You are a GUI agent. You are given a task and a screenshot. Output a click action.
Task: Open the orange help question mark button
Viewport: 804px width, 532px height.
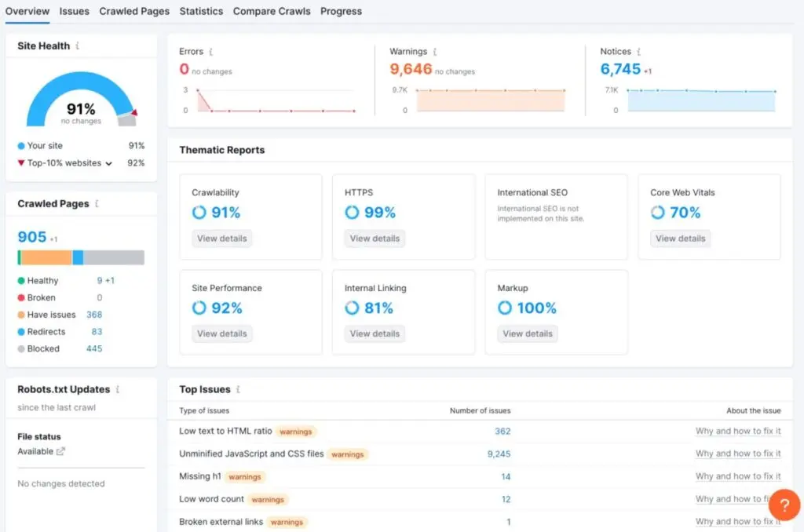click(x=784, y=505)
